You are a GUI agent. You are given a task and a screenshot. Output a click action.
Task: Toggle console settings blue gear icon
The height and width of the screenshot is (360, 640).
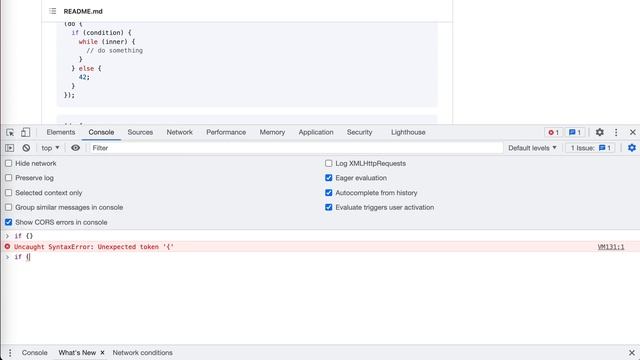(x=632, y=148)
